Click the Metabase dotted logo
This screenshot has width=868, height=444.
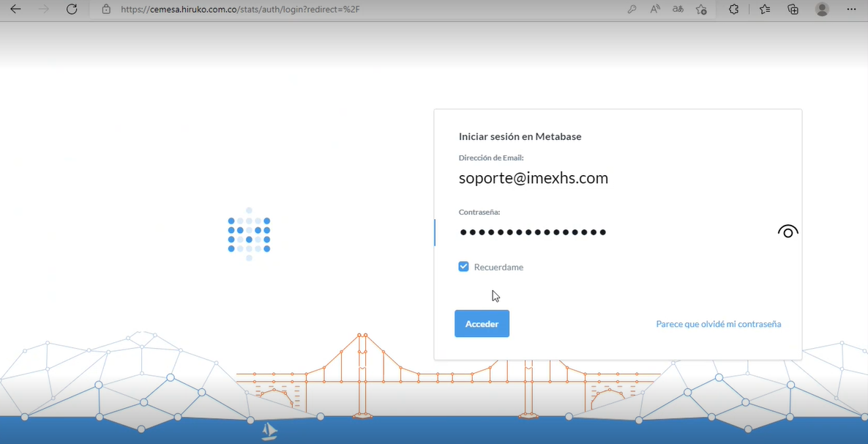point(249,234)
